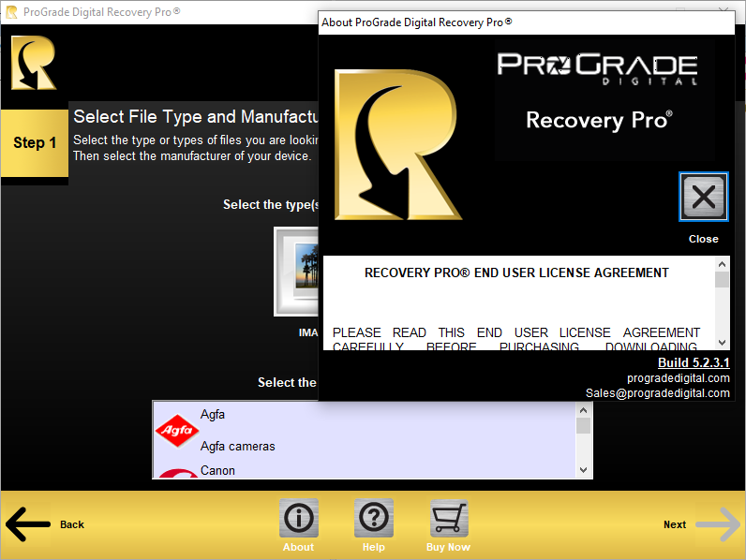
Task: Click the Step 1 gold tab
Action: pos(35,143)
